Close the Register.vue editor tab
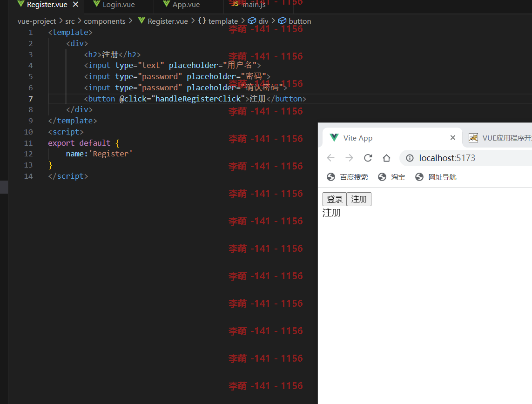 (76, 4)
